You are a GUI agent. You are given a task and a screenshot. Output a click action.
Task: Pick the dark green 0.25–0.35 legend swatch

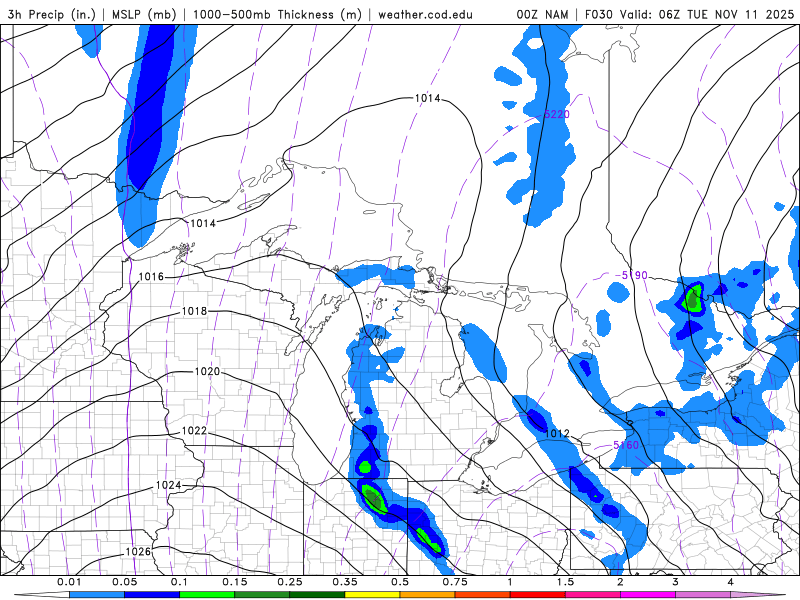[317, 595]
